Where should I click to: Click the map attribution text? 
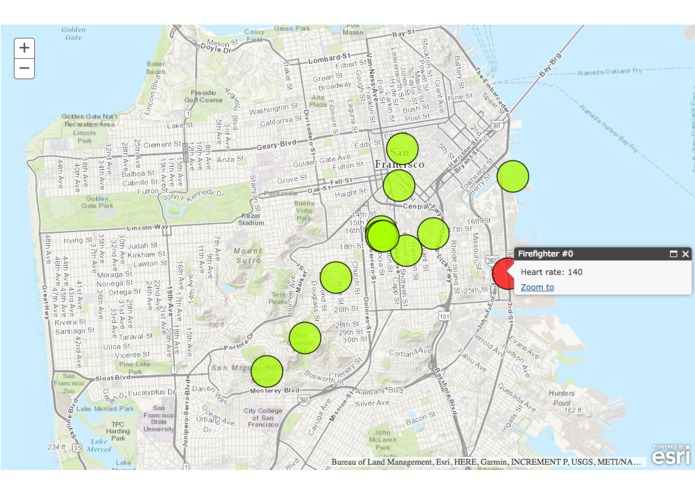(x=486, y=462)
